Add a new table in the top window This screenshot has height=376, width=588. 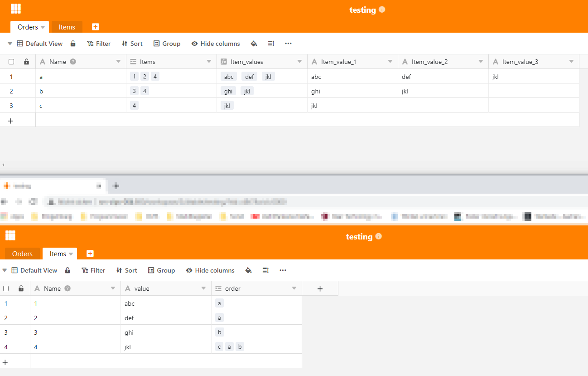pyautogui.click(x=96, y=27)
